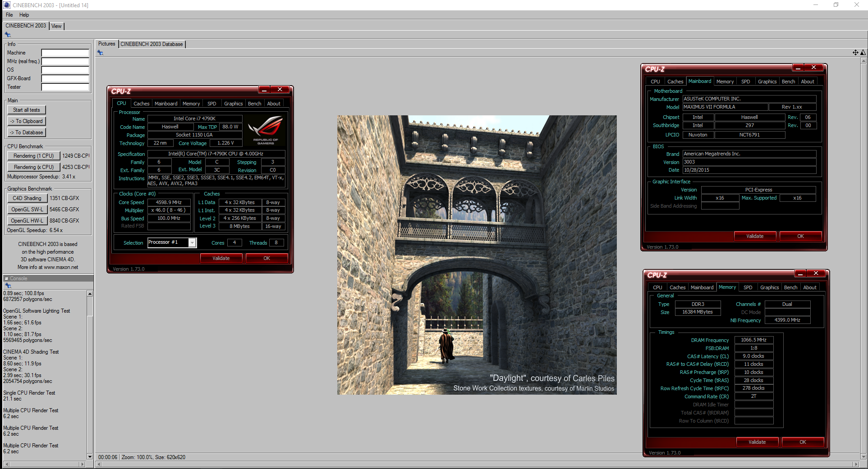Click the pin icon below CINEBENCH 2003 tab
Image resolution: width=868 pixels, height=469 pixels.
(x=8, y=35)
